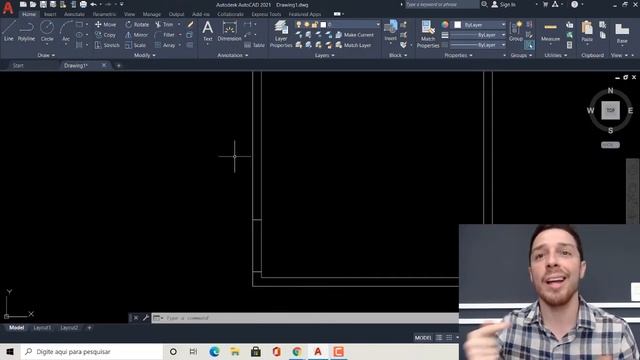Click the Move button
This screenshot has width=640, height=360.
click(x=105, y=24)
